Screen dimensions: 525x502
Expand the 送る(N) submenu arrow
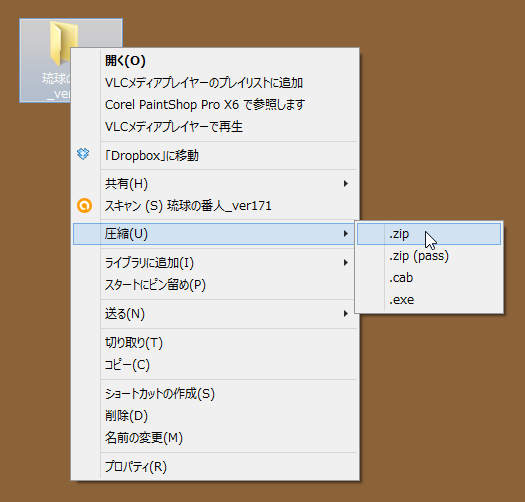click(346, 313)
